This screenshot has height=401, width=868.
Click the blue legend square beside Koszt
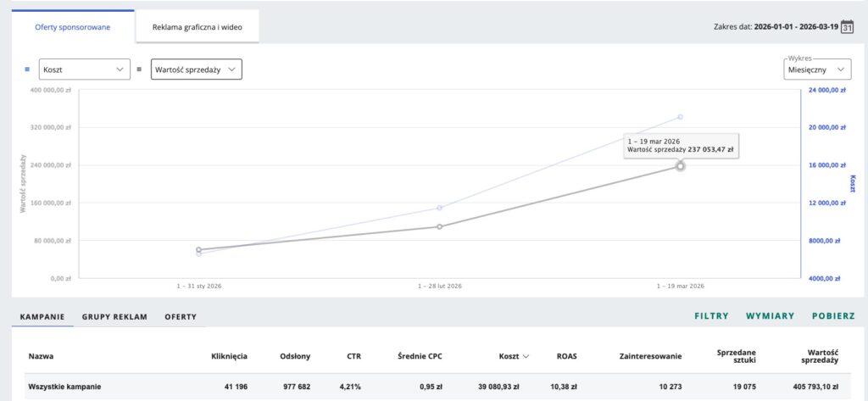(x=27, y=70)
